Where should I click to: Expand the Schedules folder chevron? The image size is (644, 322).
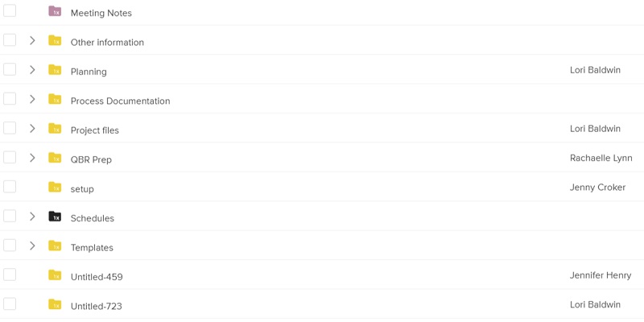[32, 217]
